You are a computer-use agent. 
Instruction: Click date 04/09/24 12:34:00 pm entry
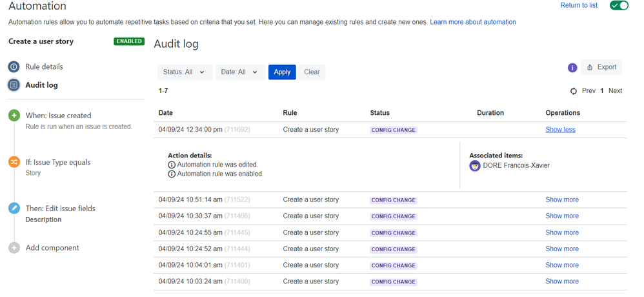pos(190,129)
